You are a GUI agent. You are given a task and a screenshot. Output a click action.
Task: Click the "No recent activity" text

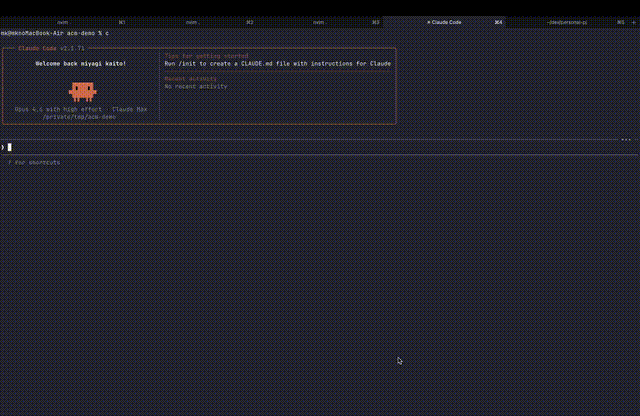pyautogui.click(x=196, y=87)
